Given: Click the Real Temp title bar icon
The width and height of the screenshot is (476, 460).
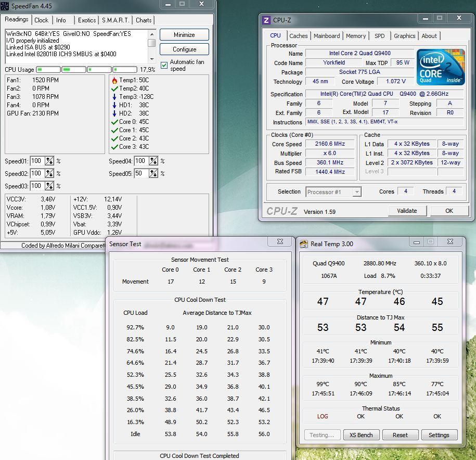Looking at the screenshot, I should coord(304,244).
